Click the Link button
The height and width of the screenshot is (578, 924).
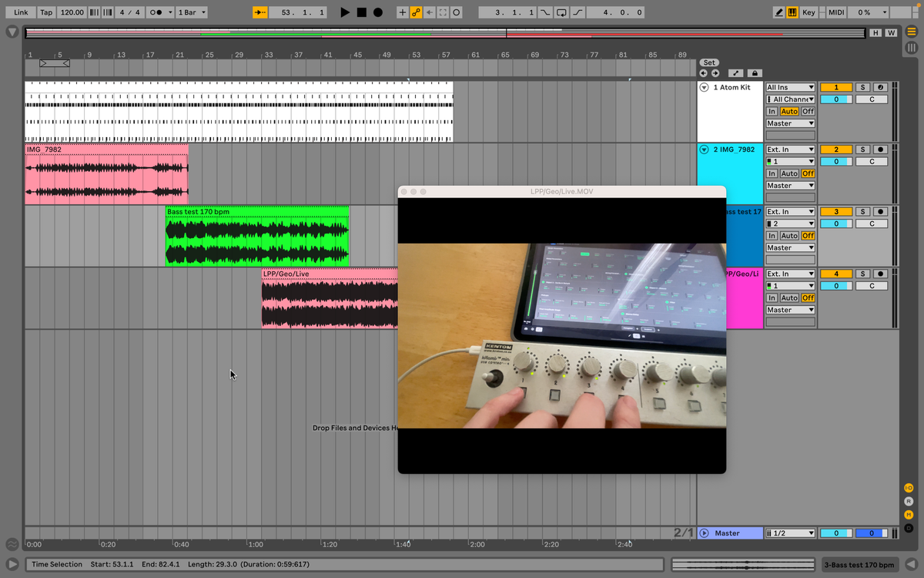pos(21,12)
